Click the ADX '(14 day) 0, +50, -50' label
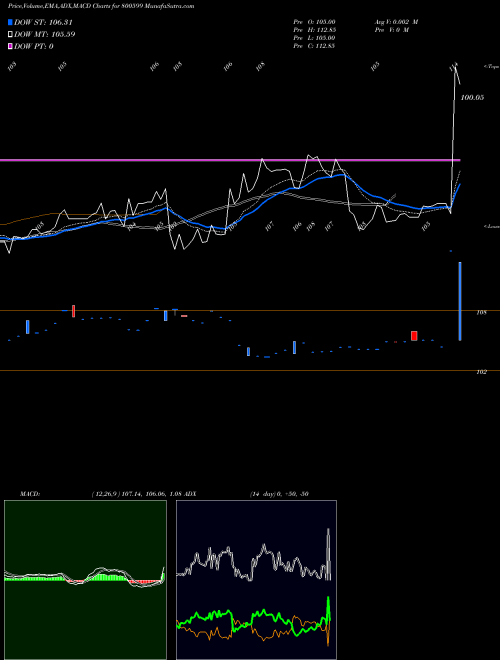The width and height of the screenshot is (500, 660). pyautogui.click(x=279, y=494)
